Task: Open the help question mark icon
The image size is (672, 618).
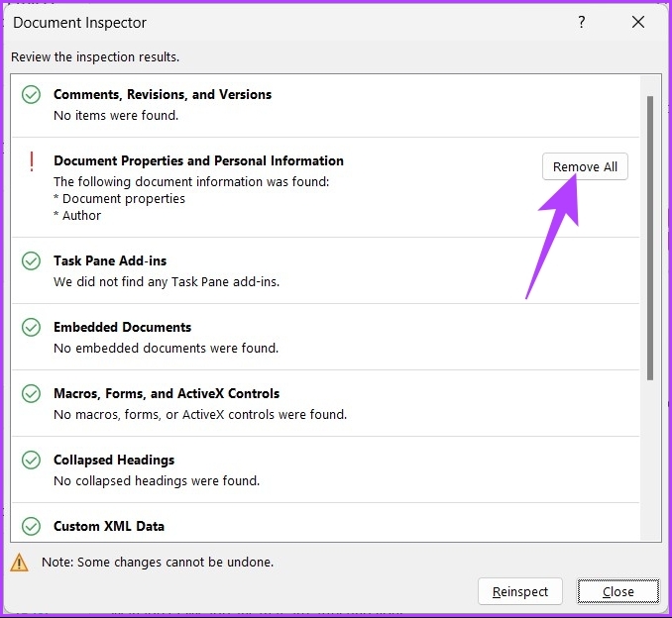Action: pyautogui.click(x=582, y=22)
